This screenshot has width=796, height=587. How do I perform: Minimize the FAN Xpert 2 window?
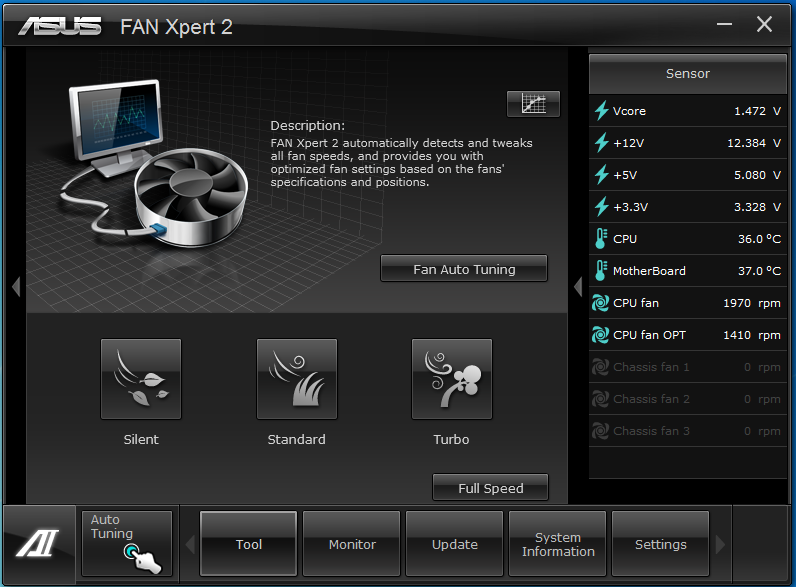(724, 24)
